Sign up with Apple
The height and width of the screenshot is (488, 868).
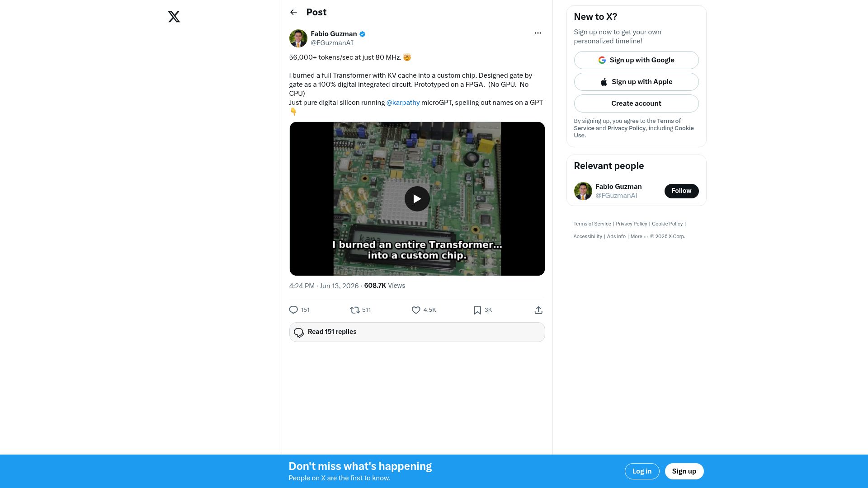tap(636, 82)
